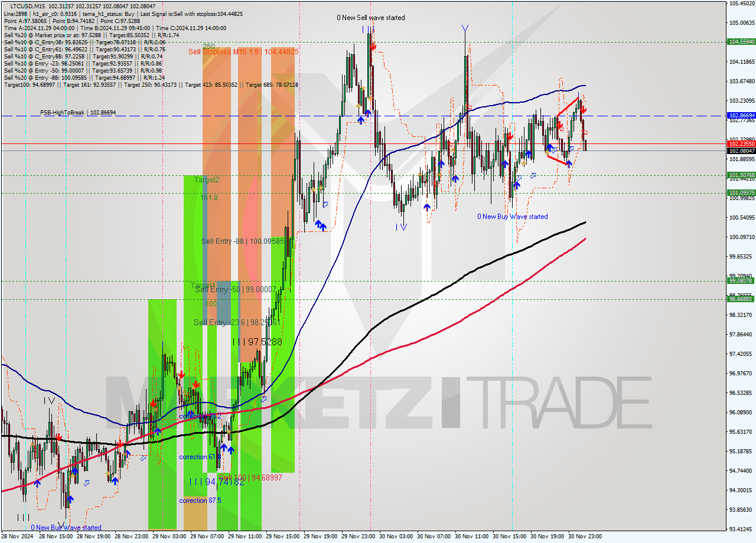This screenshot has height=543, width=756.
Task: Click the 'Sell Entry -23.6 | 98.25061' label
Action: click(x=236, y=322)
